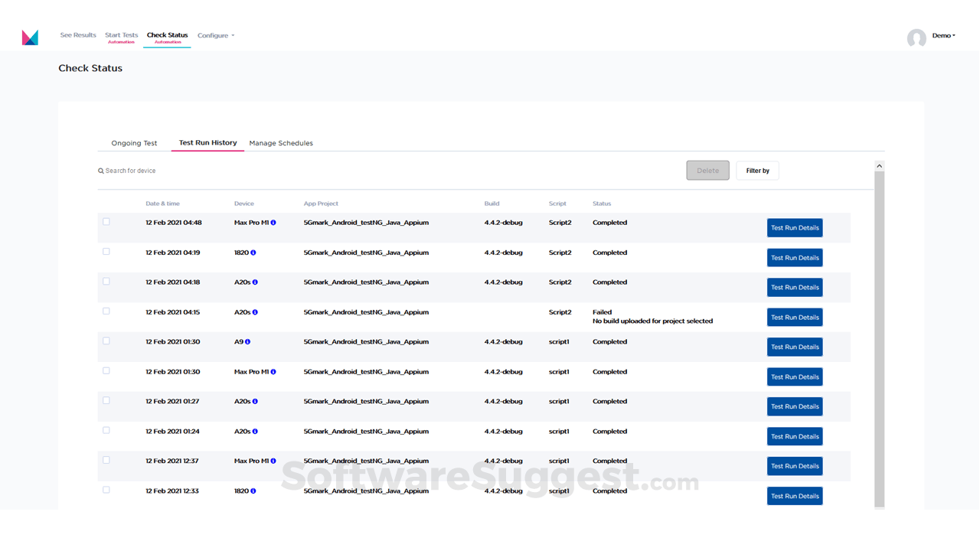Open the Filter by options
Screen dimensions: 980x551
click(757, 170)
